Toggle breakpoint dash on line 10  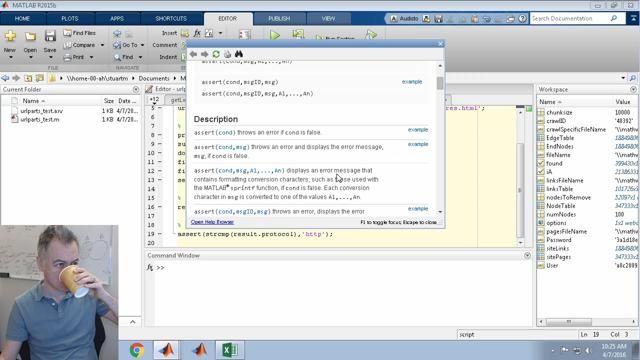160,153
